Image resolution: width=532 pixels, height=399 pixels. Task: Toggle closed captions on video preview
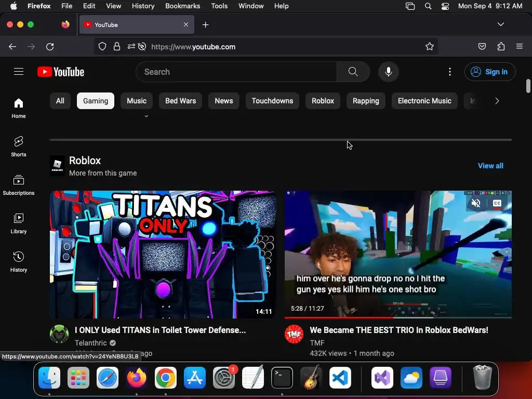[497, 203]
